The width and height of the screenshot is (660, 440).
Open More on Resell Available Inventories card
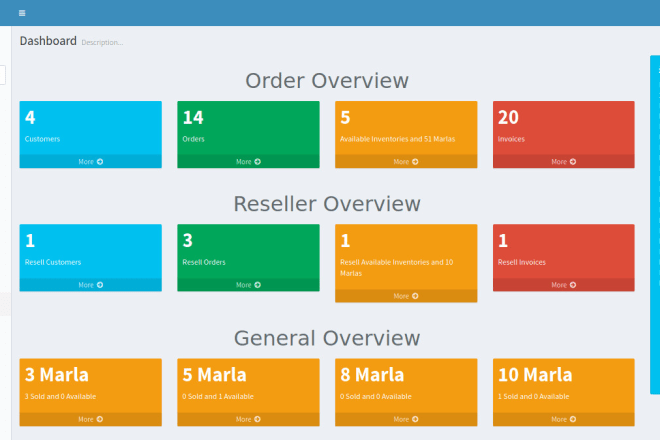406,296
